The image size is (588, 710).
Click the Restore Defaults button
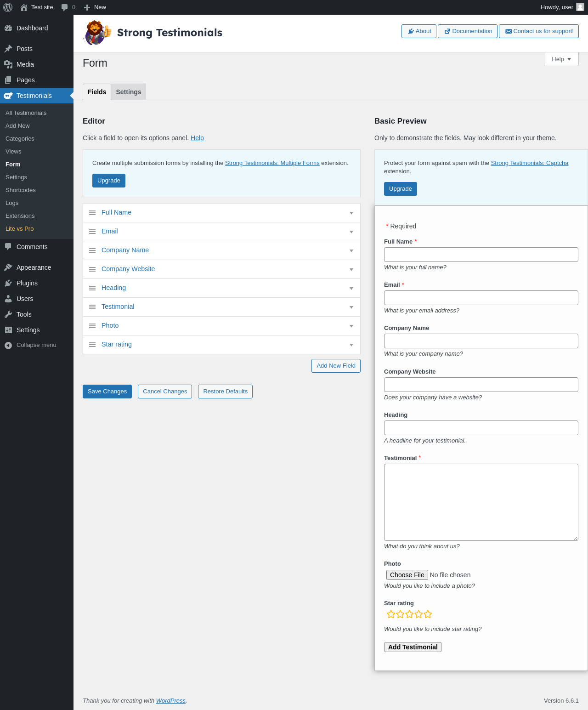[225, 392]
